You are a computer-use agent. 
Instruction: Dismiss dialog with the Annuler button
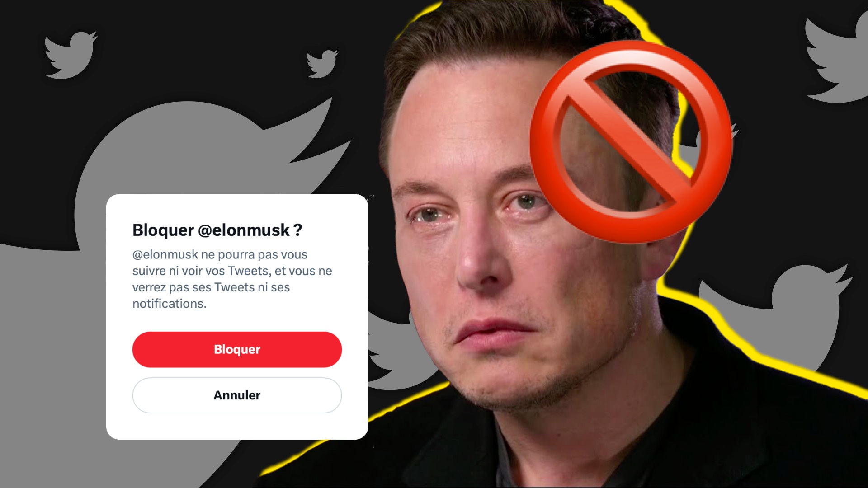[x=237, y=395]
